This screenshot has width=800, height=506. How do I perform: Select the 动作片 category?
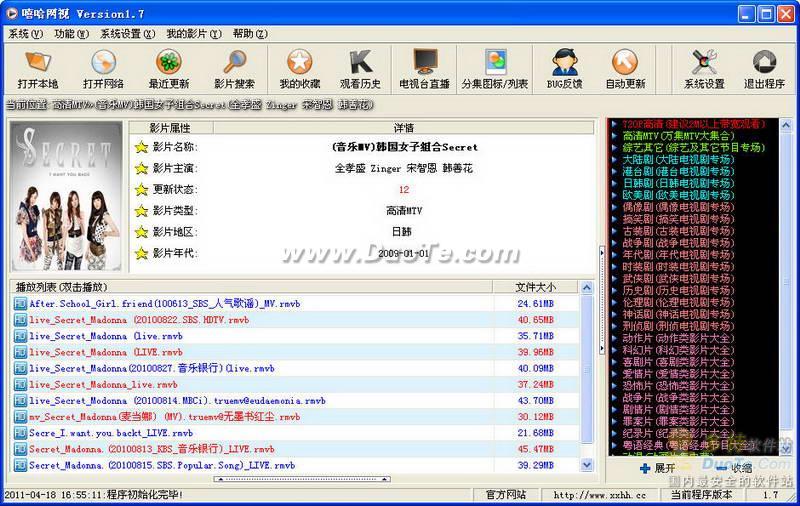(678, 338)
